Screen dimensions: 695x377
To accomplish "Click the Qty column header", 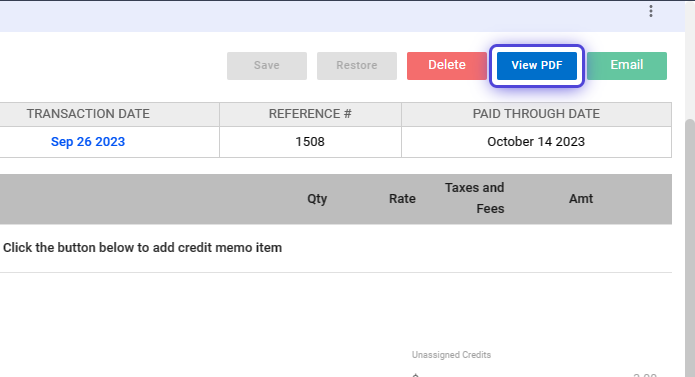I will pos(317,198).
